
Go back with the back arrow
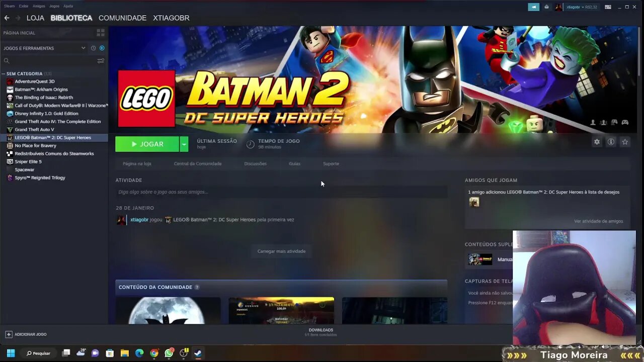(x=7, y=18)
